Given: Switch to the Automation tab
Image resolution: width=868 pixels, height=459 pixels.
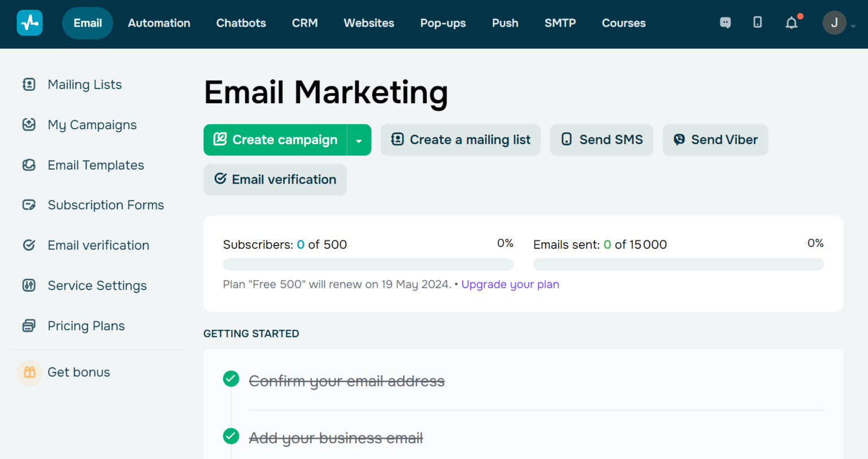Looking at the screenshot, I should point(159,23).
